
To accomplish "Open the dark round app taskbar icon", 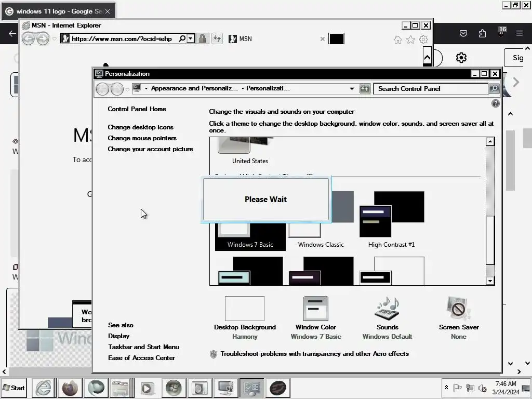I will pyautogui.click(x=278, y=388).
